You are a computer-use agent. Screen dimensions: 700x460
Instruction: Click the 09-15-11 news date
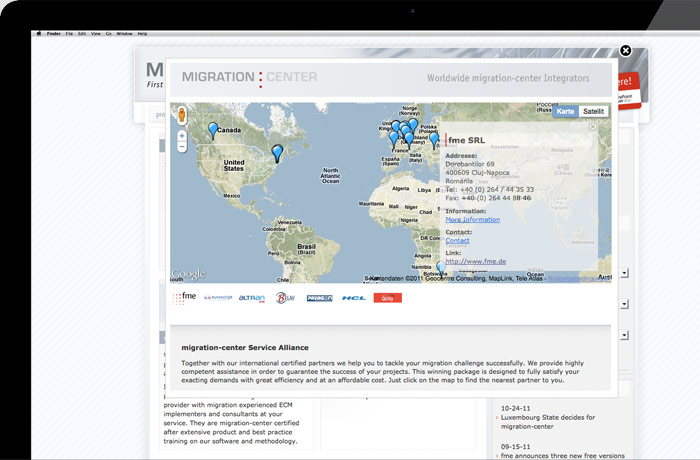(x=515, y=447)
